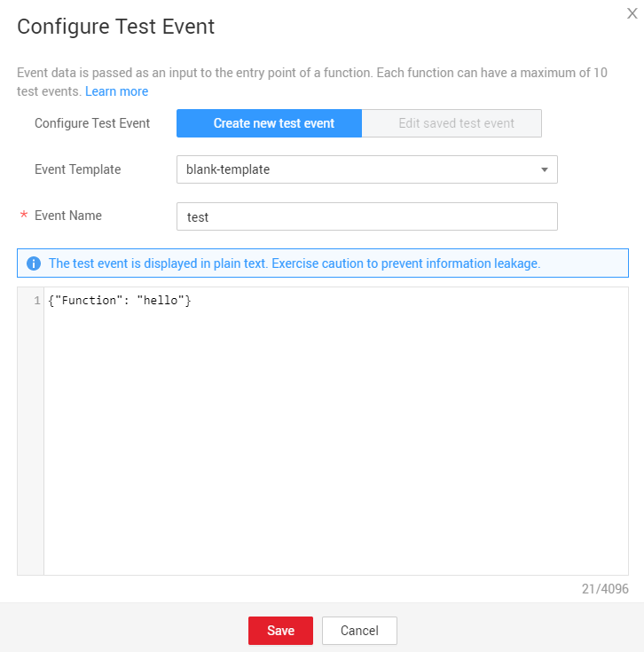Image resolution: width=644 pixels, height=652 pixels.
Task: Click the red required asterisk marker
Action: (24, 216)
